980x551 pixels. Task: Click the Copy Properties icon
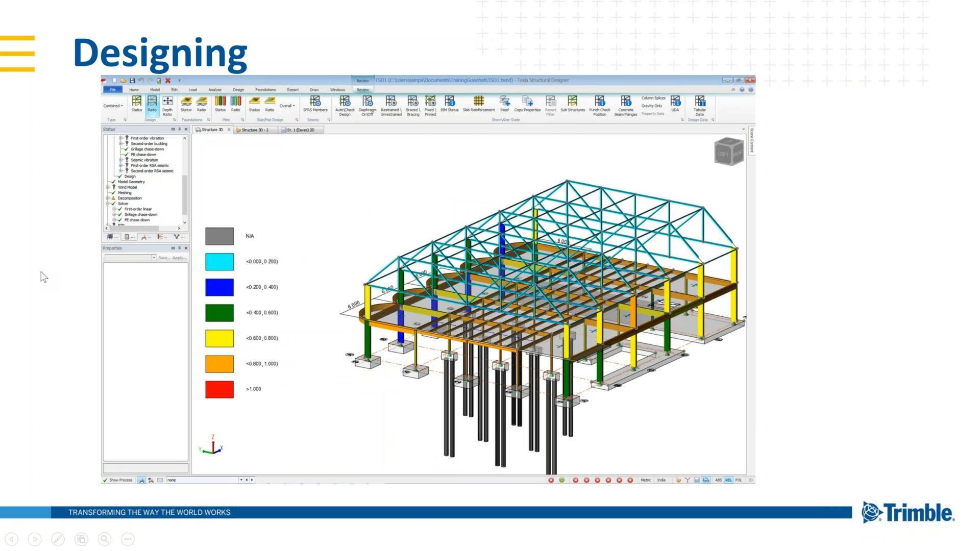(x=527, y=104)
